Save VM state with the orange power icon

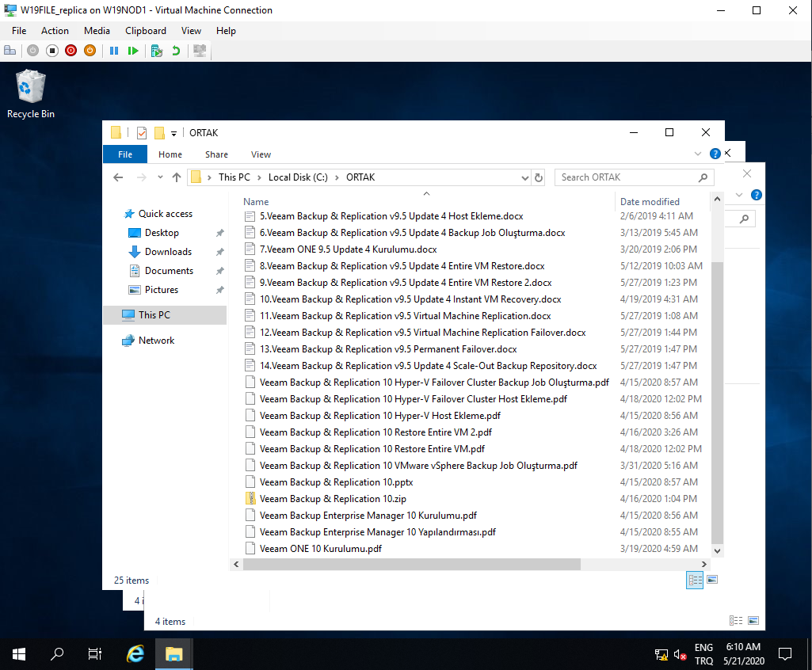(x=90, y=51)
